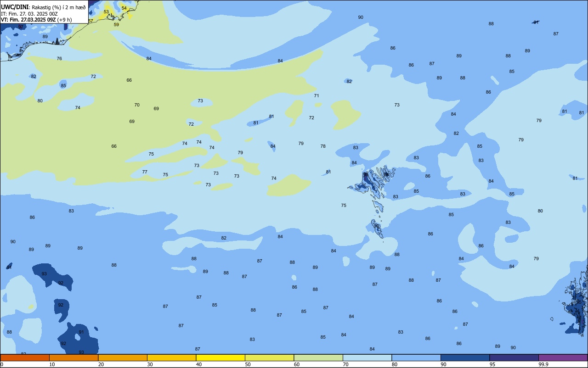This screenshot has width=588, height=368.
Task: Pick the 50–60 yellow-green legend swatch
Action: (x=269, y=357)
